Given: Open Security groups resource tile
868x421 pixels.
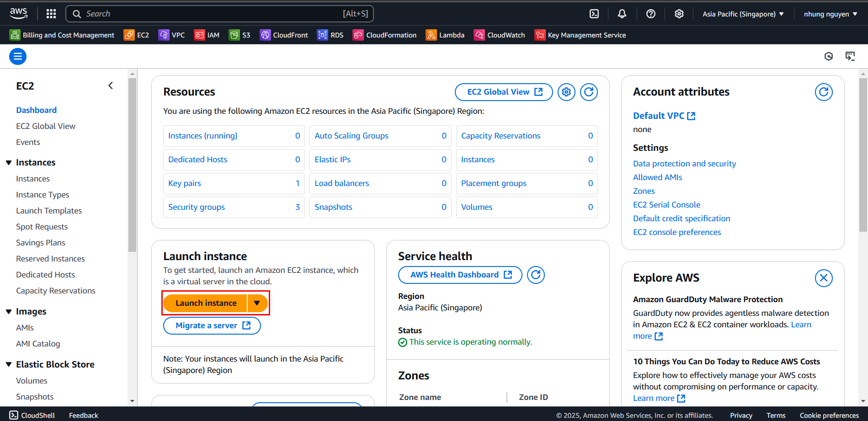Looking at the screenshot, I should tap(234, 207).
